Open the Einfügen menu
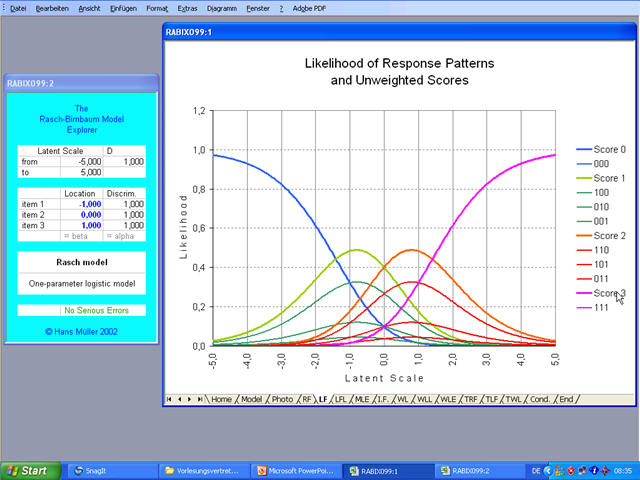640x480 pixels. pyautogui.click(x=124, y=7)
